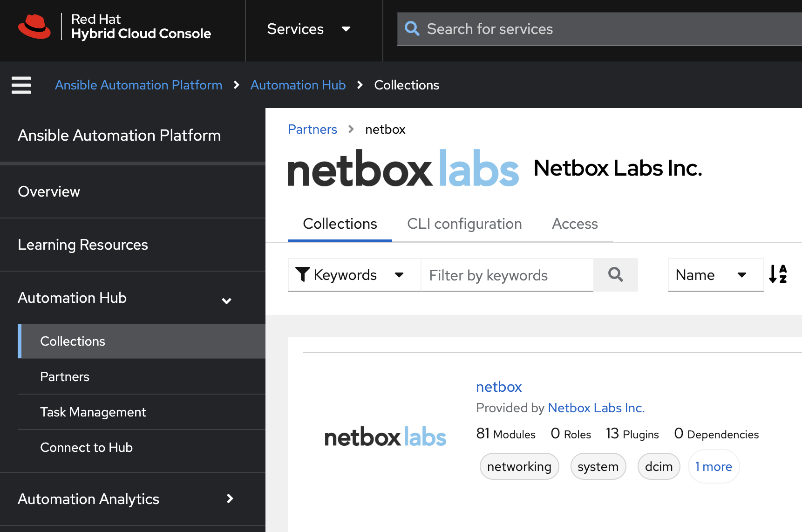Select Partners in the sidebar
Image resolution: width=802 pixels, height=532 pixels.
(142, 376)
